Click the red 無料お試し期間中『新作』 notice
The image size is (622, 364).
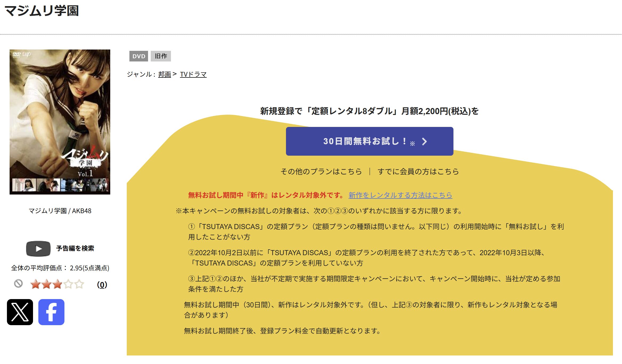pos(266,195)
